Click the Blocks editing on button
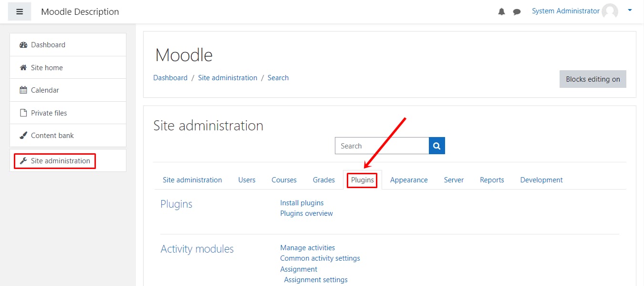Viewport: 644px width, 286px height. click(593, 79)
